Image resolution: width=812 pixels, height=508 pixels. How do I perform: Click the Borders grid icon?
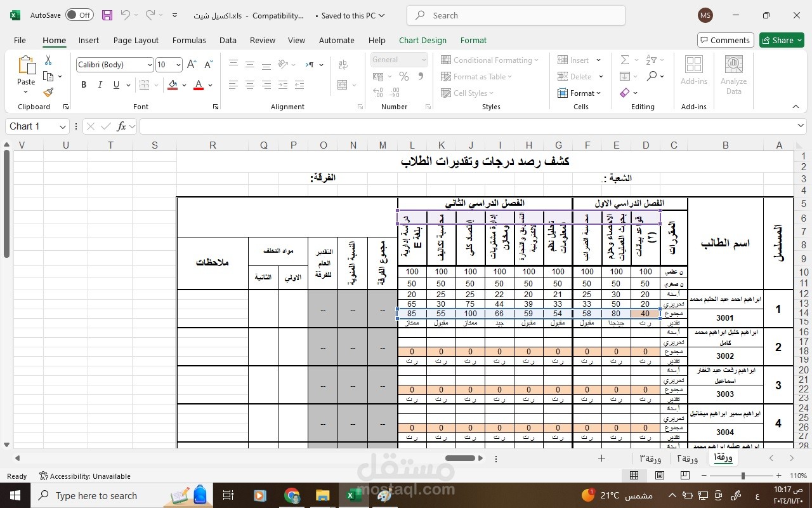click(144, 85)
